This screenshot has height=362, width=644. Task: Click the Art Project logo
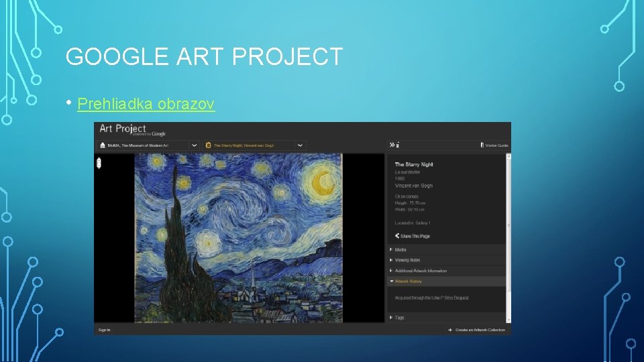[x=132, y=130]
